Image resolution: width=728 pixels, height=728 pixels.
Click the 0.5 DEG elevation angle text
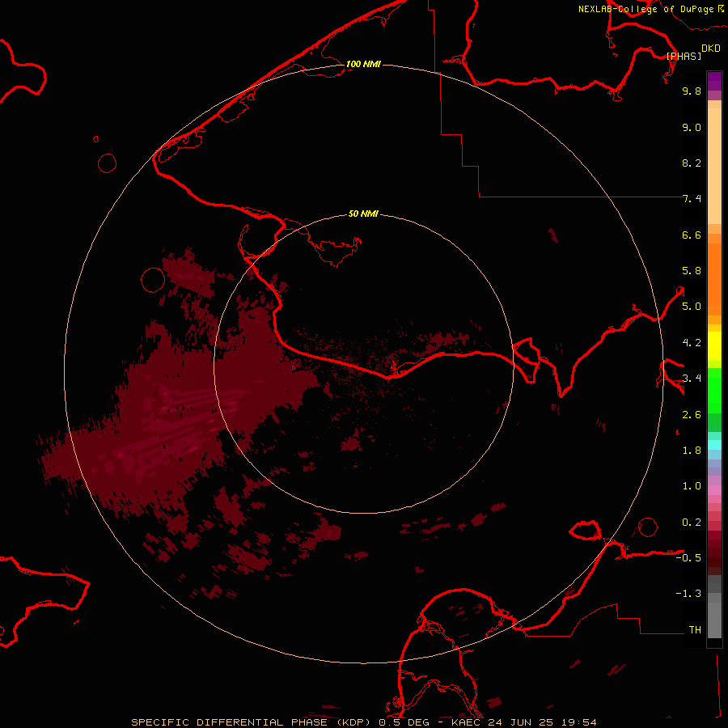click(x=404, y=722)
